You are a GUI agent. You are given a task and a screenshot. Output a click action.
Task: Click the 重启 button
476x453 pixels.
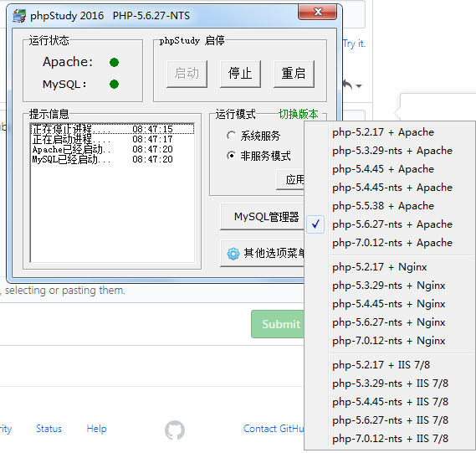click(x=294, y=74)
